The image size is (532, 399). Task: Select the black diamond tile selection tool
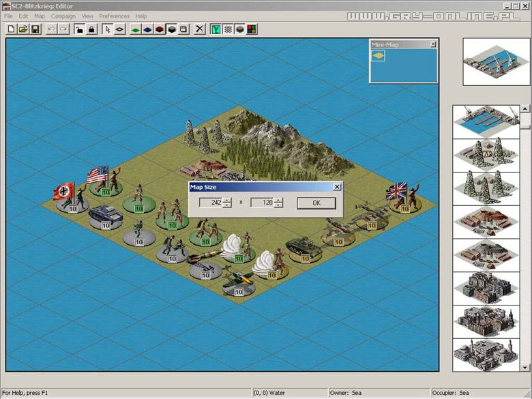tap(119, 29)
